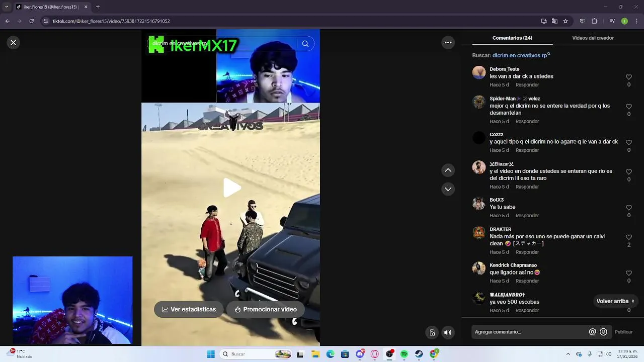
Task: Show hidden system tray icons chevron
Action: pyautogui.click(x=568, y=354)
